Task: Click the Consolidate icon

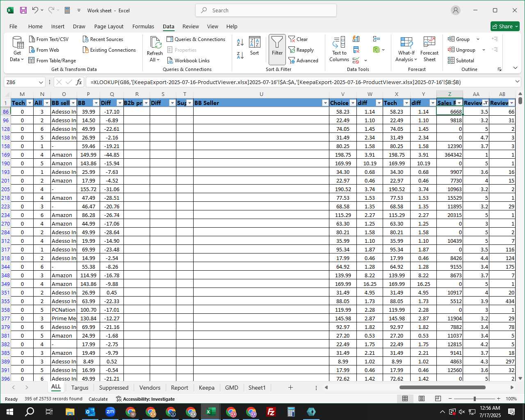Action: coord(377,39)
